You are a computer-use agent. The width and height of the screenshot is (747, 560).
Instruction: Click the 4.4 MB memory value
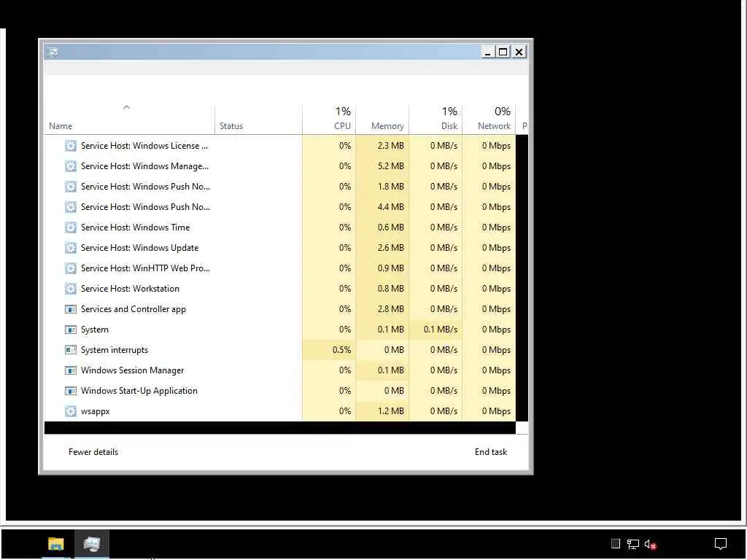[x=391, y=207]
